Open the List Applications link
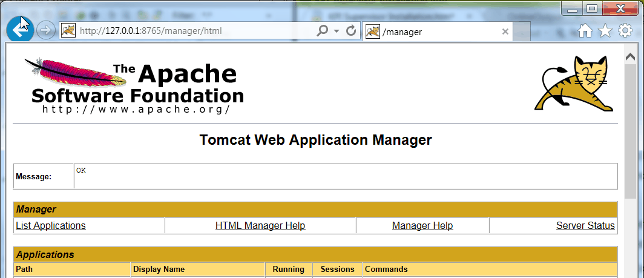 click(x=51, y=226)
